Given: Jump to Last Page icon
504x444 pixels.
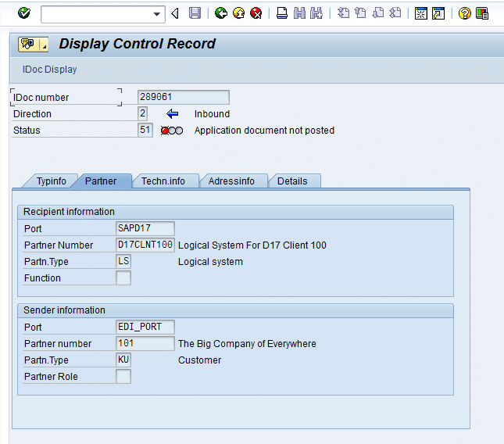Looking at the screenshot, I should coord(395,13).
